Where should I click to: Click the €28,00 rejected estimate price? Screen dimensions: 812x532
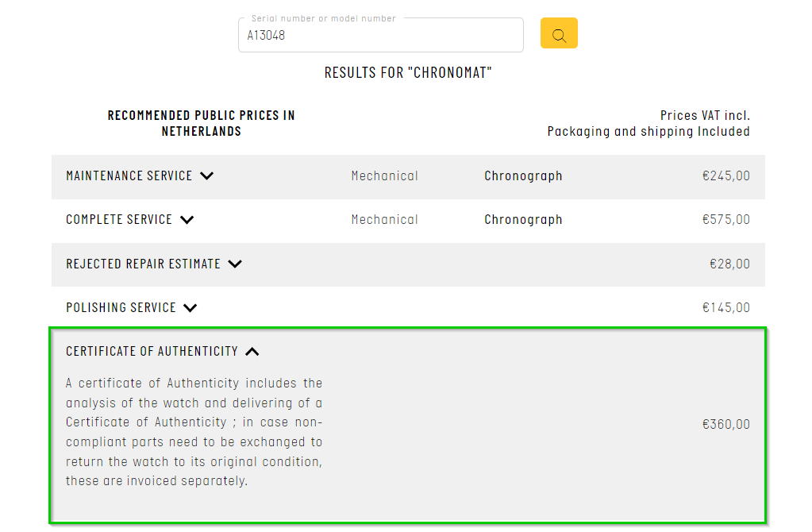coord(729,264)
